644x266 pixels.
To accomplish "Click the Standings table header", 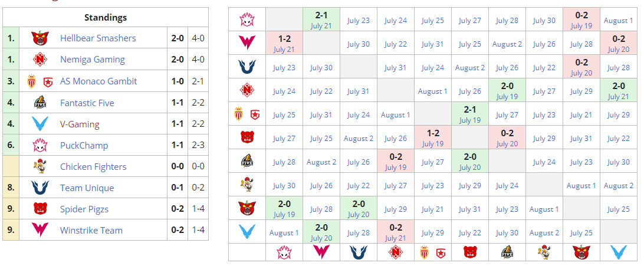I will point(106,18).
